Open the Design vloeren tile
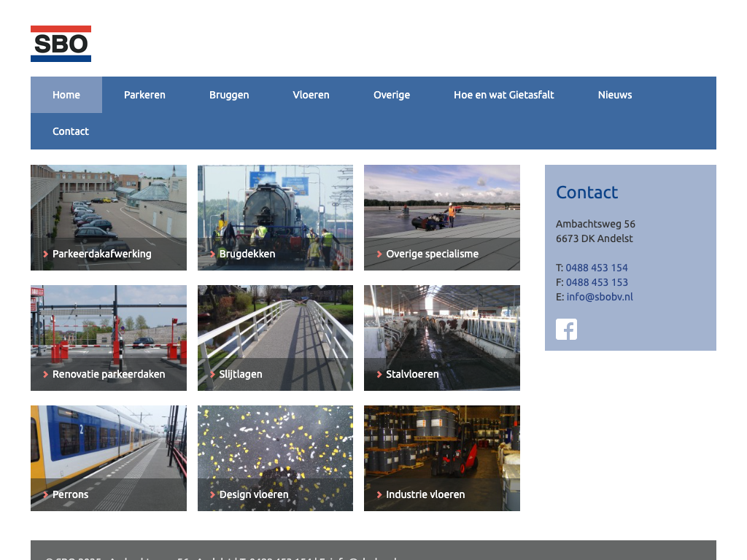This screenshot has height=560, width=747. click(275, 458)
